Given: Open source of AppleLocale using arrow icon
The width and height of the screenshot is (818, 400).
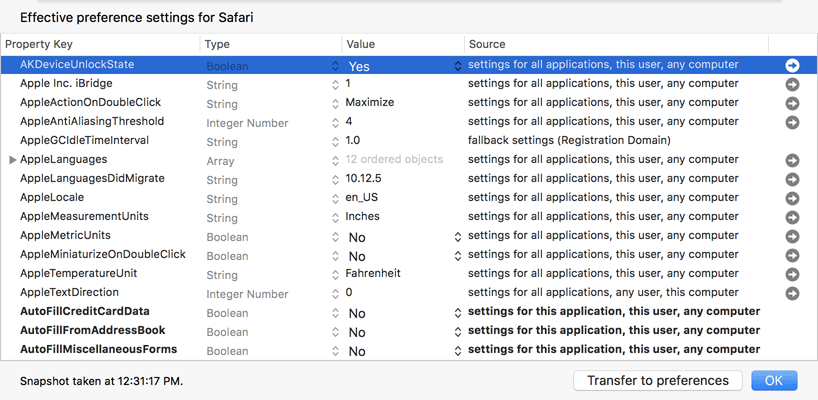Looking at the screenshot, I should click(792, 199).
